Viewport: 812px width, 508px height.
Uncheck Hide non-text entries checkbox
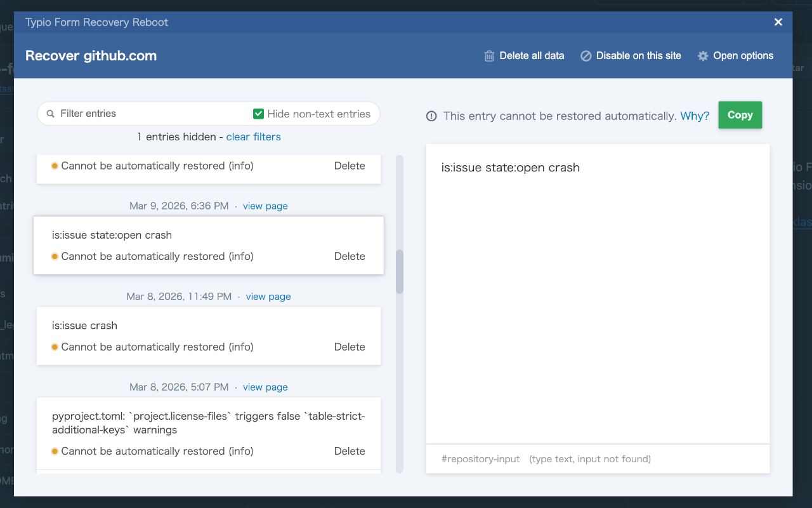[x=258, y=114]
